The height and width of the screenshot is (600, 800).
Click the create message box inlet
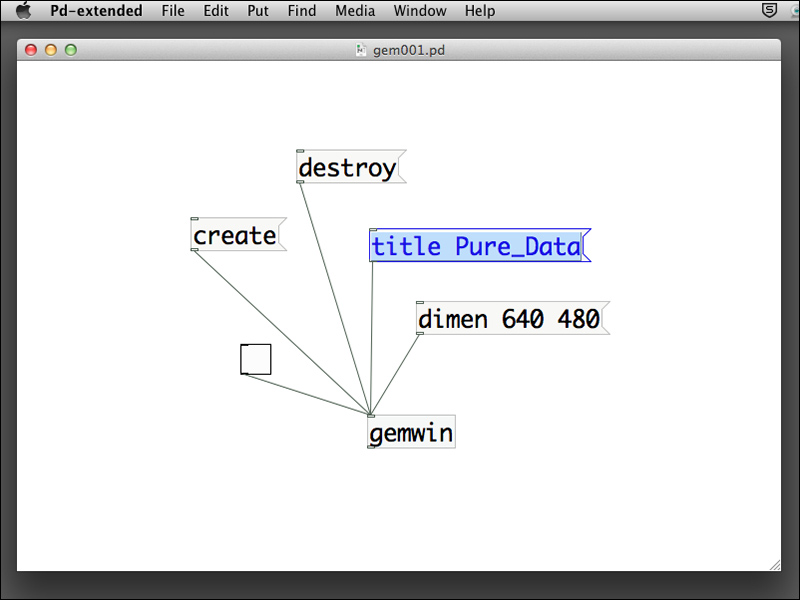pos(194,219)
